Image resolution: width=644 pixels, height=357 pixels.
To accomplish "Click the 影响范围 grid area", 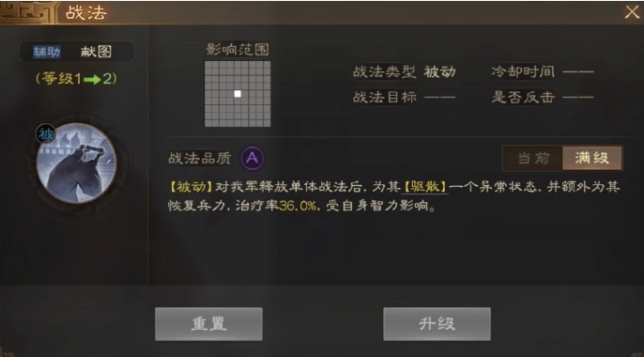I will click(238, 94).
